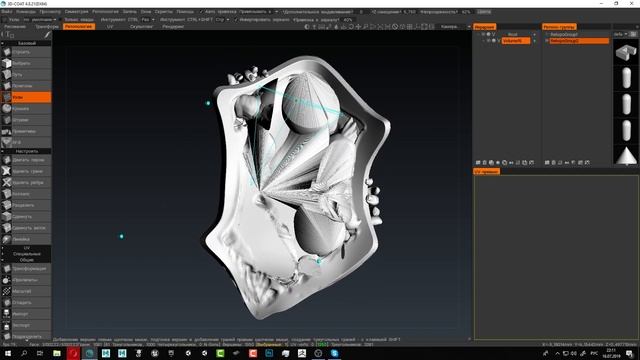The image size is (640, 360).
Task: Select the Выбрать tool in Базовый section
Action: tap(26, 63)
